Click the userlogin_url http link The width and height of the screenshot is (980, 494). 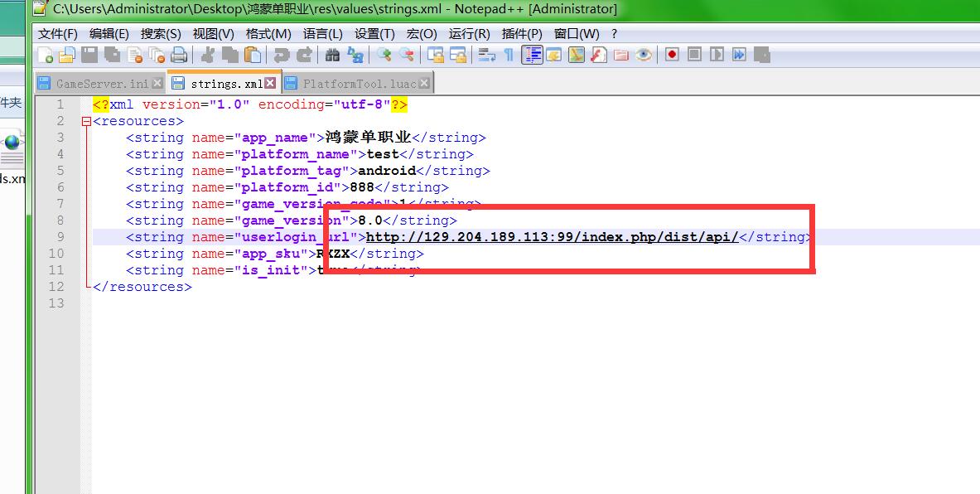click(x=552, y=237)
